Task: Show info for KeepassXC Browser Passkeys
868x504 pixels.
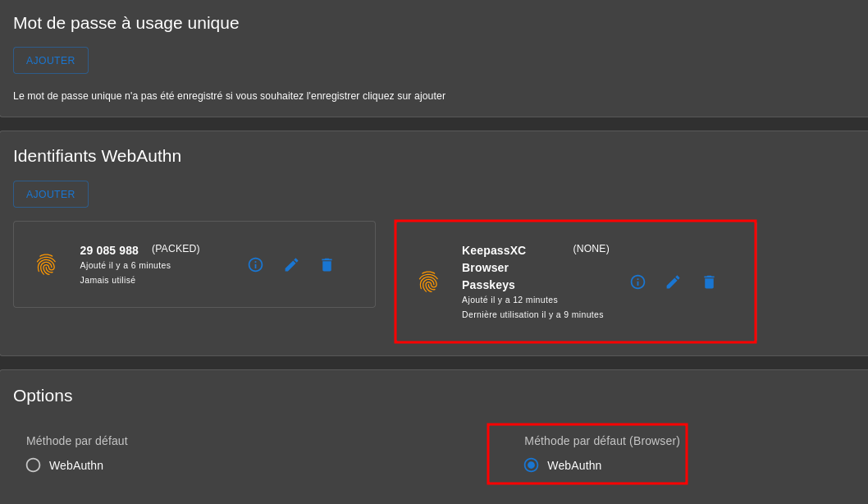Action: pyautogui.click(x=637, y=282)
